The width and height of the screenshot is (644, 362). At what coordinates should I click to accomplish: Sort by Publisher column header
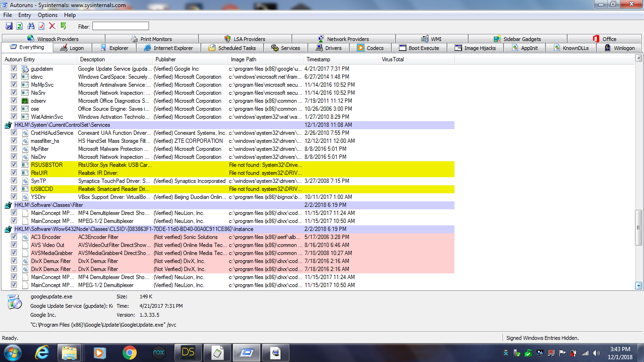click(x=191, y=59)
